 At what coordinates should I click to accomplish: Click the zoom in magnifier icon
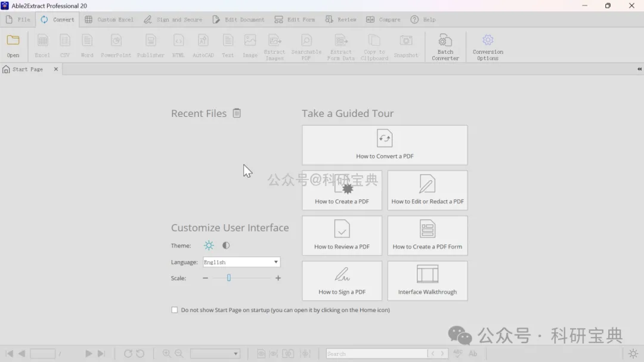[x=166, y=354]
